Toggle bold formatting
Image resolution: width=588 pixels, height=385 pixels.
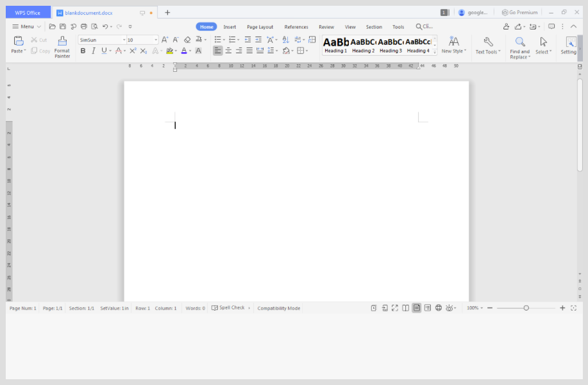click(x=83, y=51)
